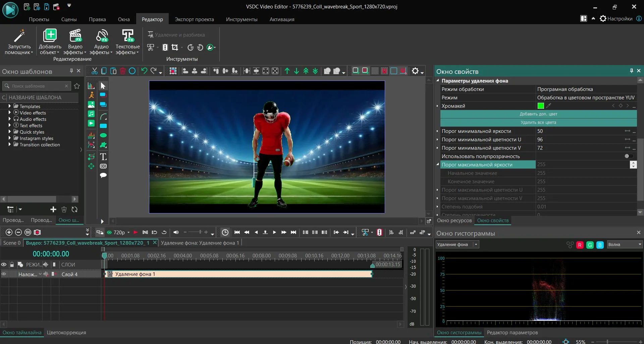Click the add additional color button
Screen dimensions: 644x344
pyautogui.click(x=538, y=114)
